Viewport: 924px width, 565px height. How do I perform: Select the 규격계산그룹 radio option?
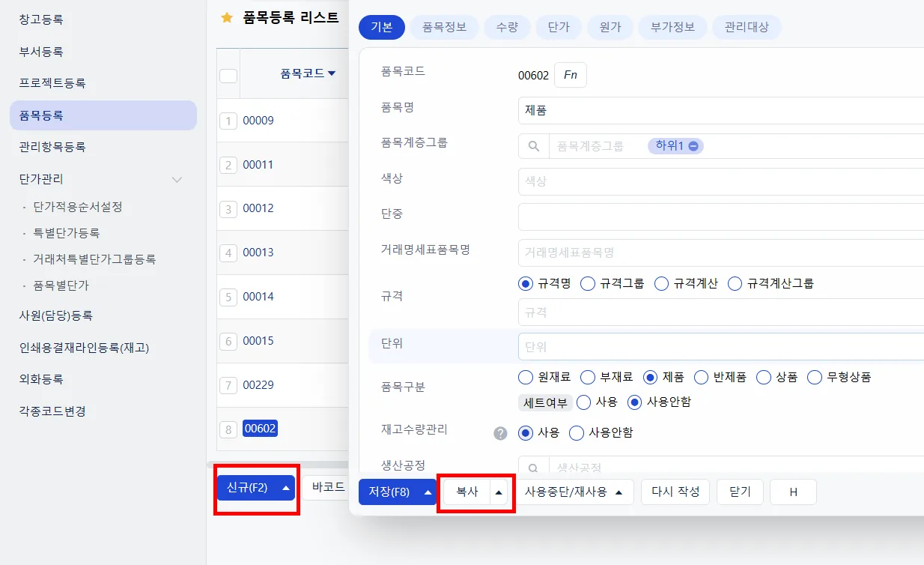click(x=735, y=283)
